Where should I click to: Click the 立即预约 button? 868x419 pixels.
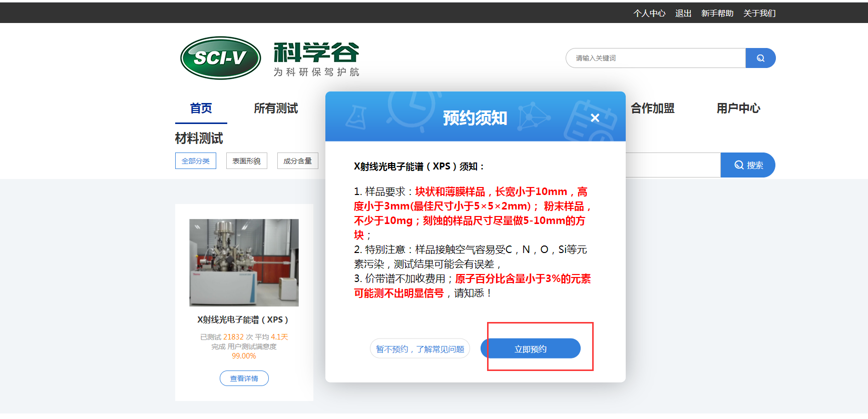point(530,348)
